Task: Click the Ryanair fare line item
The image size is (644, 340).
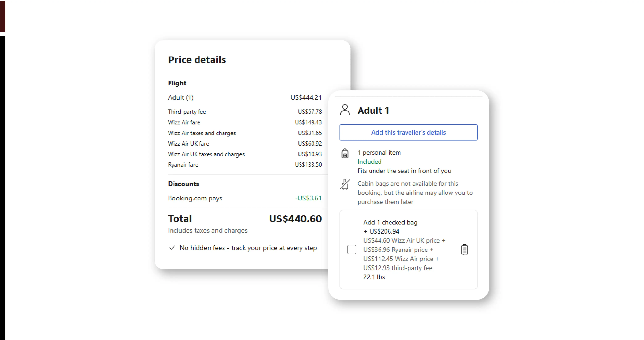Action: pos(183,165)
